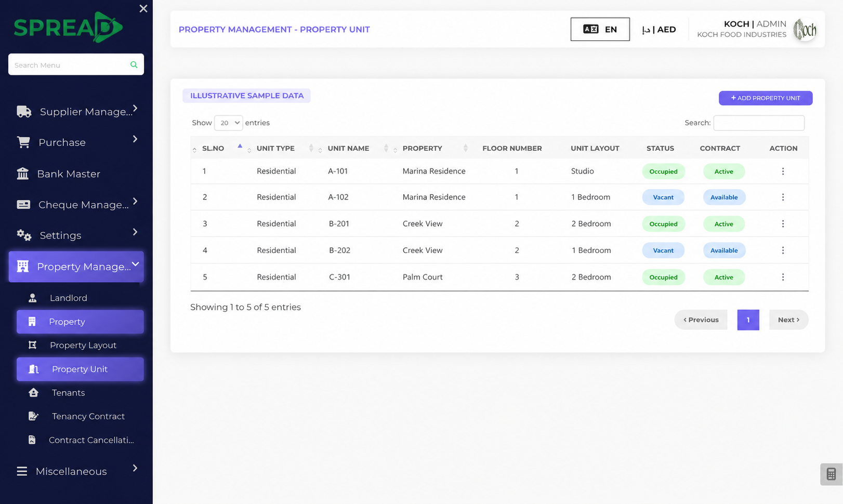Open the Show entries dropdown
The width and height of the screenshot is (843, 504).
228,123
